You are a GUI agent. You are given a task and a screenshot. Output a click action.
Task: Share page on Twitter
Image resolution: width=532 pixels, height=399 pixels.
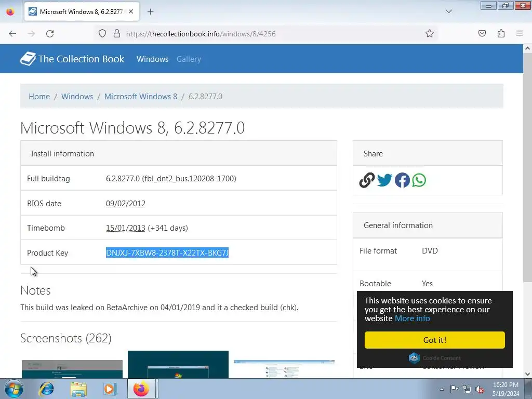[x=384, y=180]
